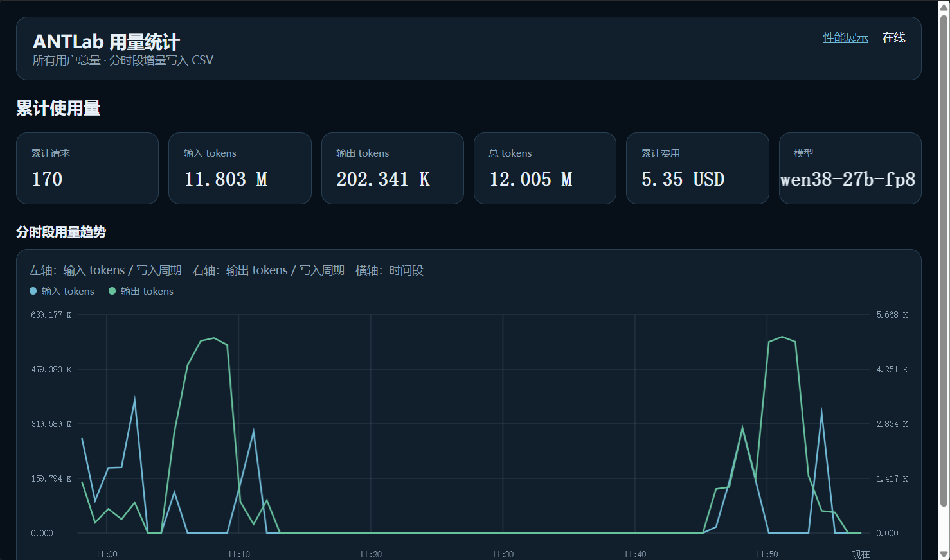This screenshot has width=950, height=560.
Task: Select the 5.35 USD cost value
Action: [x=683, y=179]
